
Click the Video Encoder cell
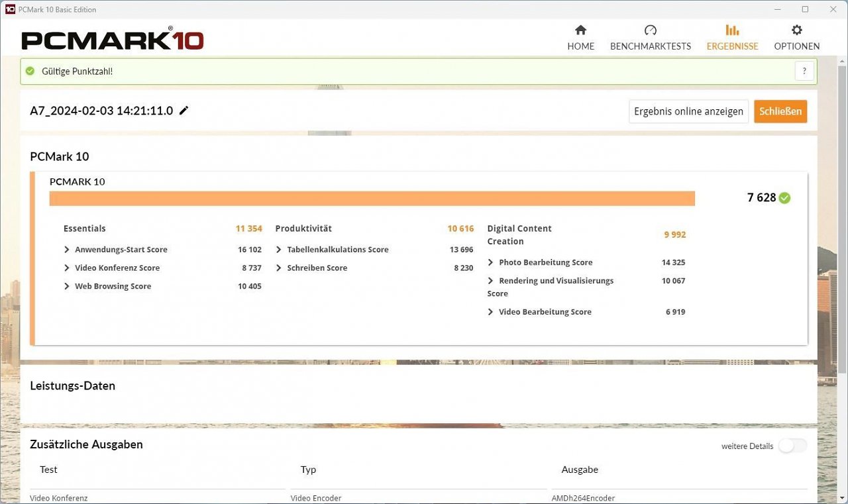(x=316, y=498)
